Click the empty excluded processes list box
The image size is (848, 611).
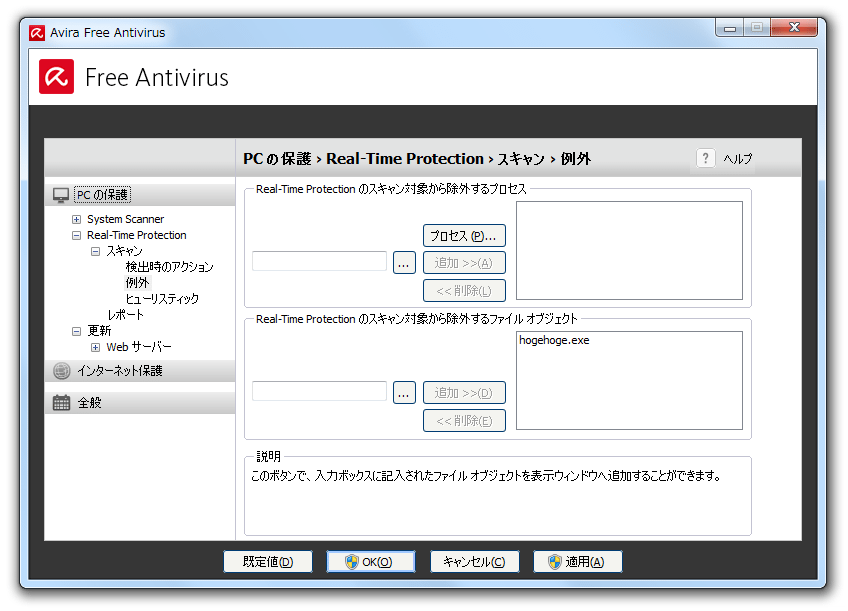[x=629, y=250]
